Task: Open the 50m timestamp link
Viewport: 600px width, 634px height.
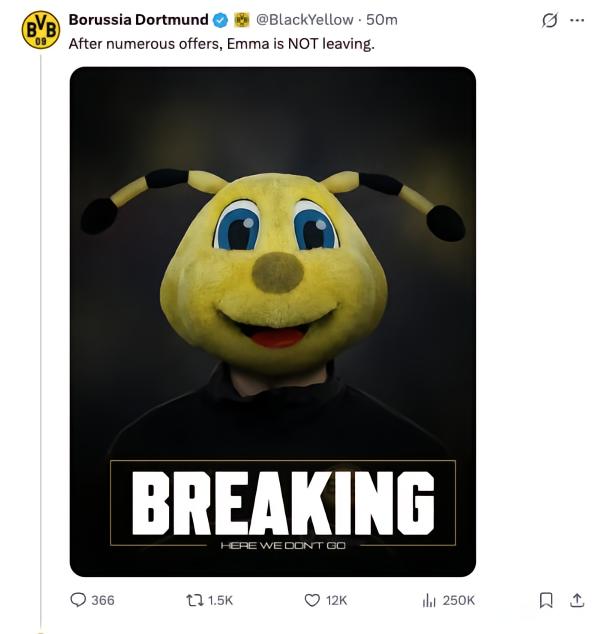Action: pyautogui.click(x=382, y=20)
